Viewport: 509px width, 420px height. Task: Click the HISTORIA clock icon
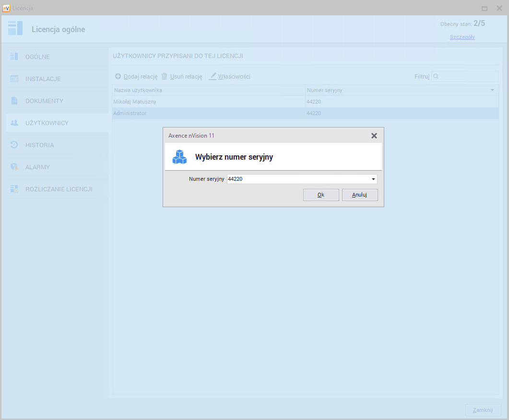pyautogui.click(x=14, y=145)
